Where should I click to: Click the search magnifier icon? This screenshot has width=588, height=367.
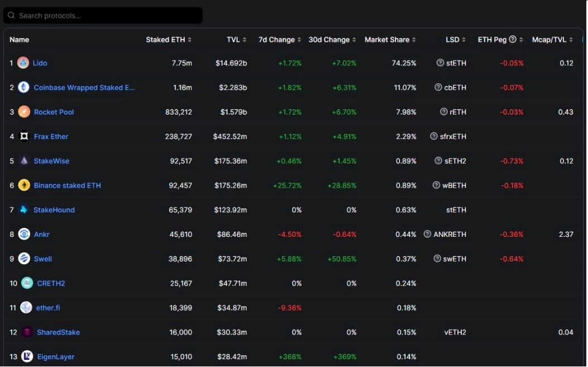(12, 15)
